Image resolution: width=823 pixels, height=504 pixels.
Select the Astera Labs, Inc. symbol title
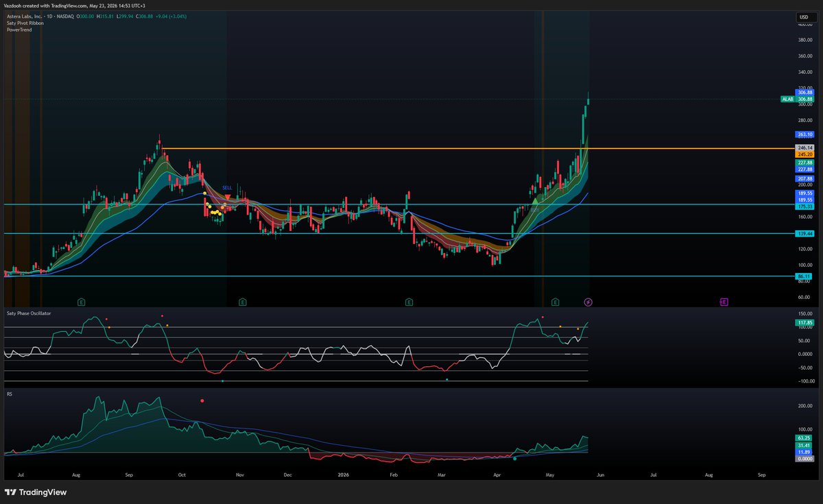point(23,16)
